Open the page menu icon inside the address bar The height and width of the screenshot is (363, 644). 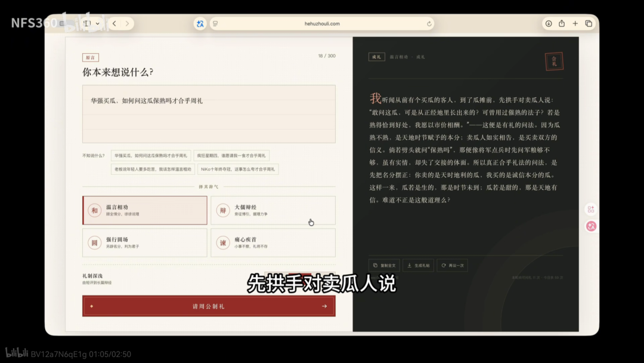(x=215, y=24)
